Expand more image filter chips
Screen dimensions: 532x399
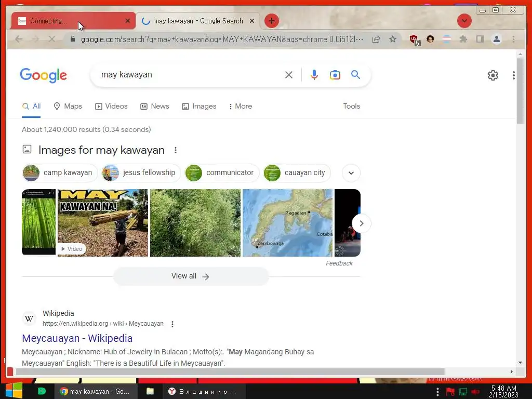351,172
